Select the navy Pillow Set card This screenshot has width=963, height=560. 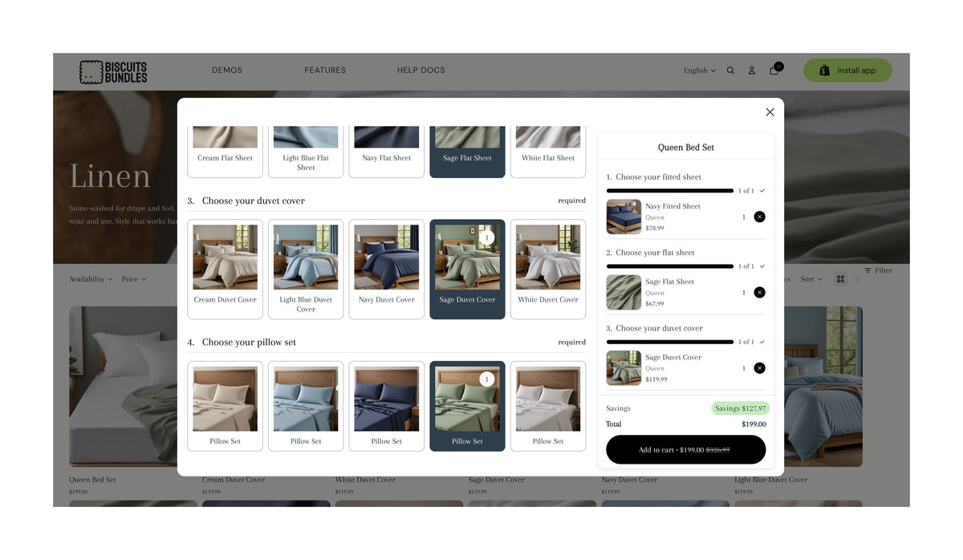(387, 406)
